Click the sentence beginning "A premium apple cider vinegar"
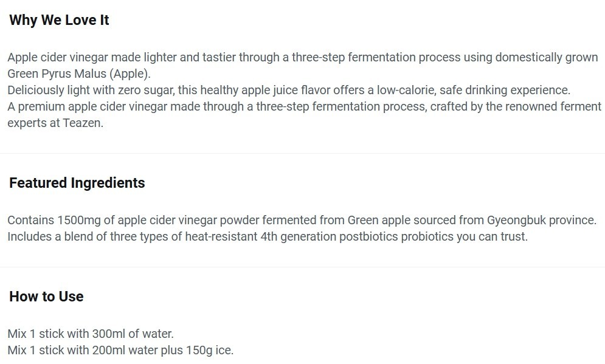 coord(304,114)
